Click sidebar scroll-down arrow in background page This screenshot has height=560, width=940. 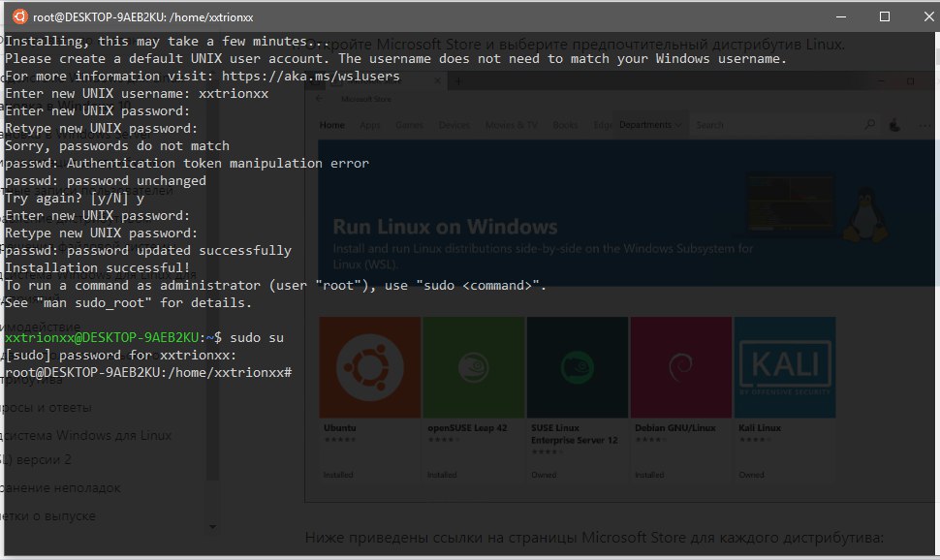(x=213, y=527)
